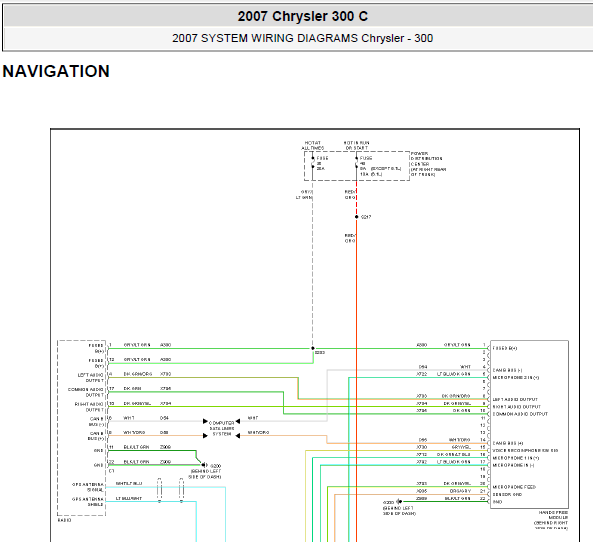The image size is (593, 542).
Task: Click the G200 ground symbol near the Radio
Action: point(205,465)
